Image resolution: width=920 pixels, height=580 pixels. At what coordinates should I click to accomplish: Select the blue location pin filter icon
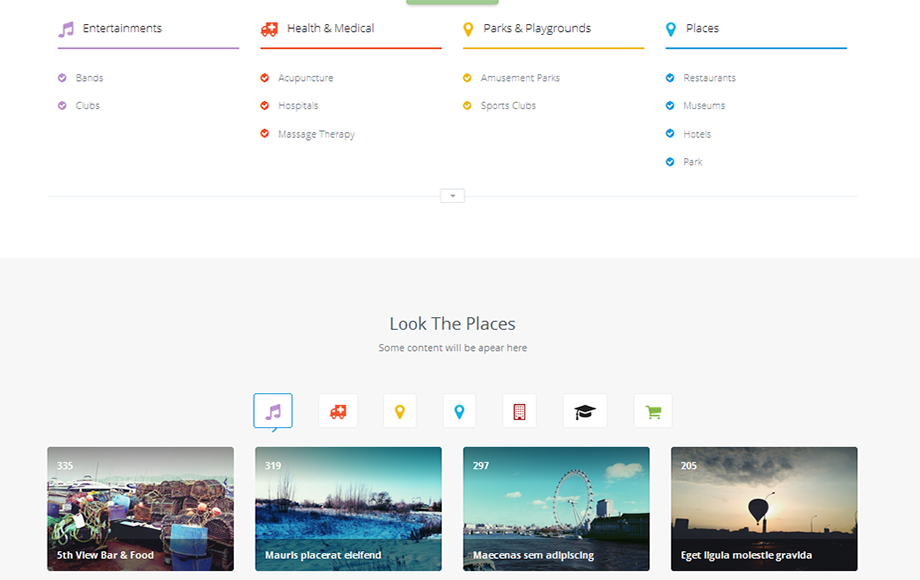coord(459,411)
